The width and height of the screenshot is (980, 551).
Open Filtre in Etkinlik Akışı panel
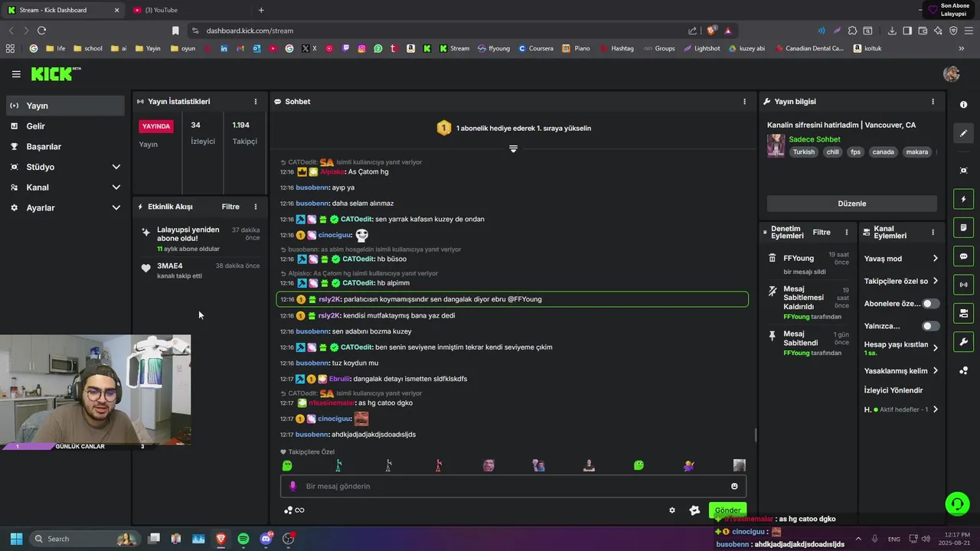[x=230, y=207]
